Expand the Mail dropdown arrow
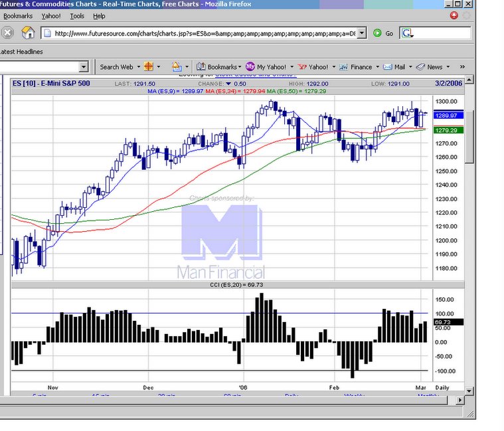 (x=410, y=67)
